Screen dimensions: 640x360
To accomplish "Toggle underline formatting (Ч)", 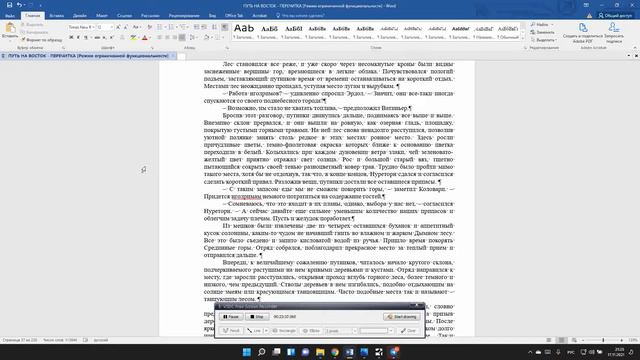I will pos(86,38).
